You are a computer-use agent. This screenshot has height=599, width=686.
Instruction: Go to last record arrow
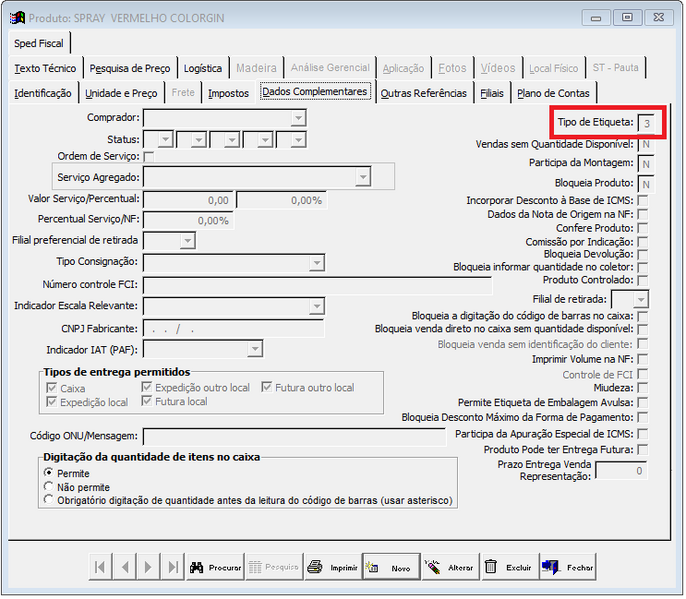coord(173,568)
